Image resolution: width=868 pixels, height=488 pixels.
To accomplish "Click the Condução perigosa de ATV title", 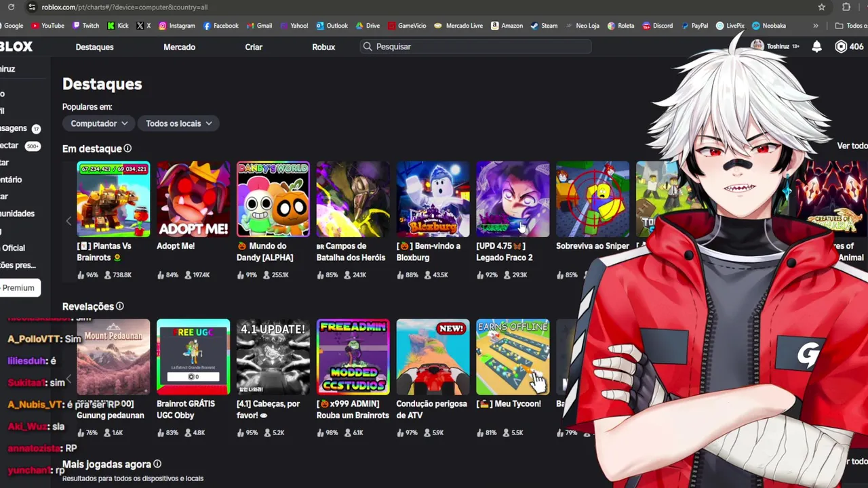I will pos(431,409).
